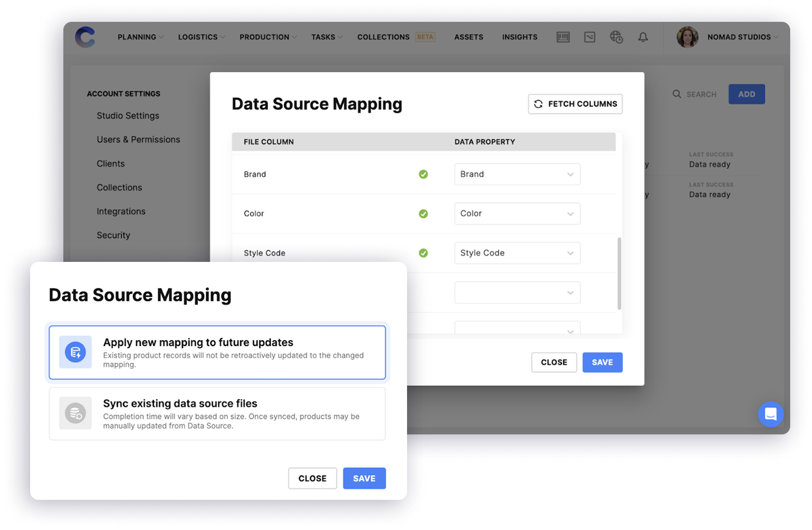Click the blue Add button

tap(747, 94)
